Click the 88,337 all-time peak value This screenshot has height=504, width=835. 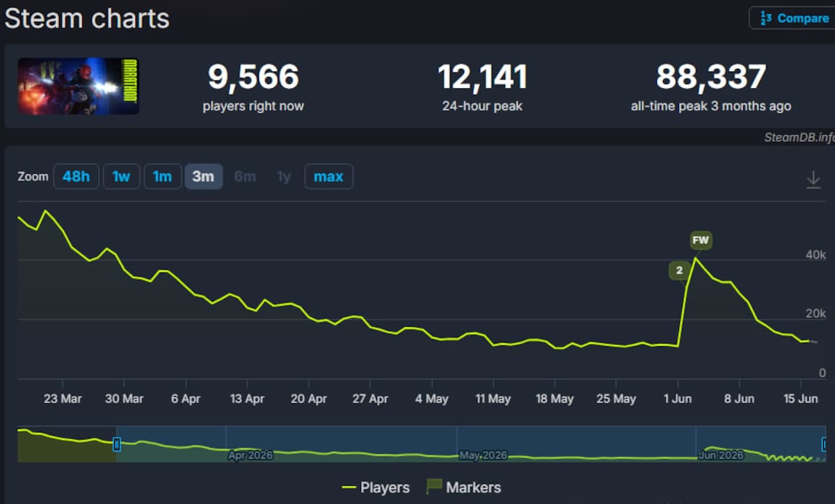(711, 76)
